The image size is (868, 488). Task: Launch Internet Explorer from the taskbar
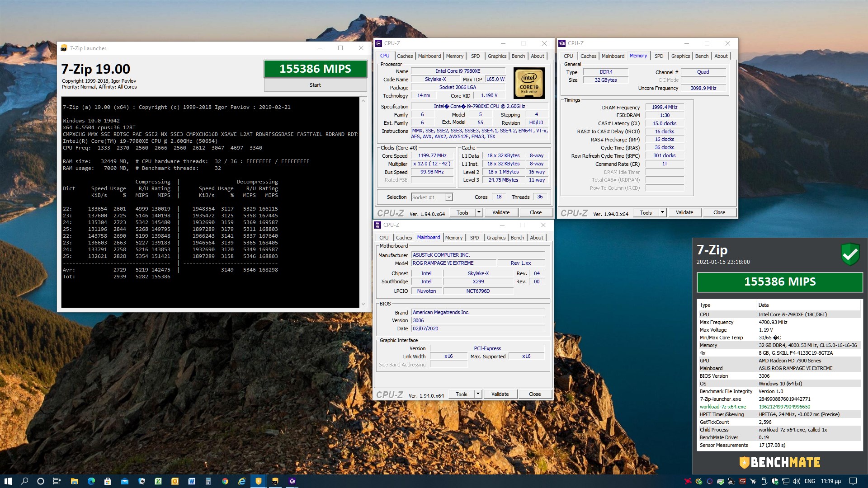coord(242,481)
